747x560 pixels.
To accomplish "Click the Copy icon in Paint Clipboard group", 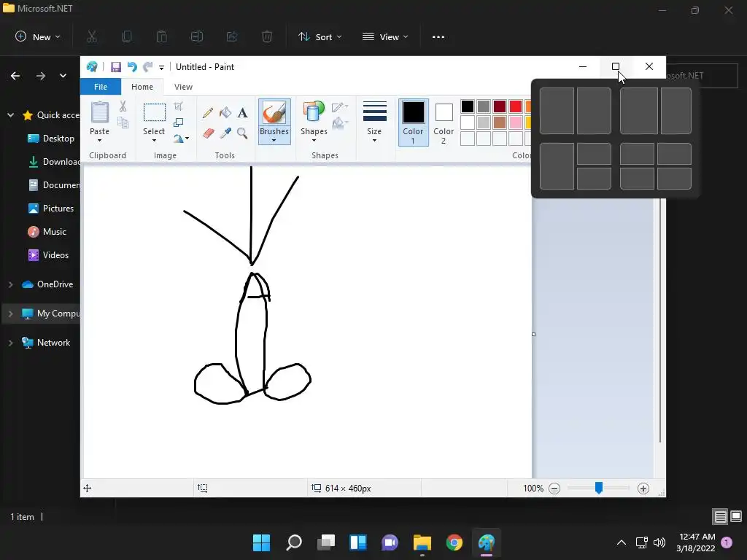I will 123,122.
